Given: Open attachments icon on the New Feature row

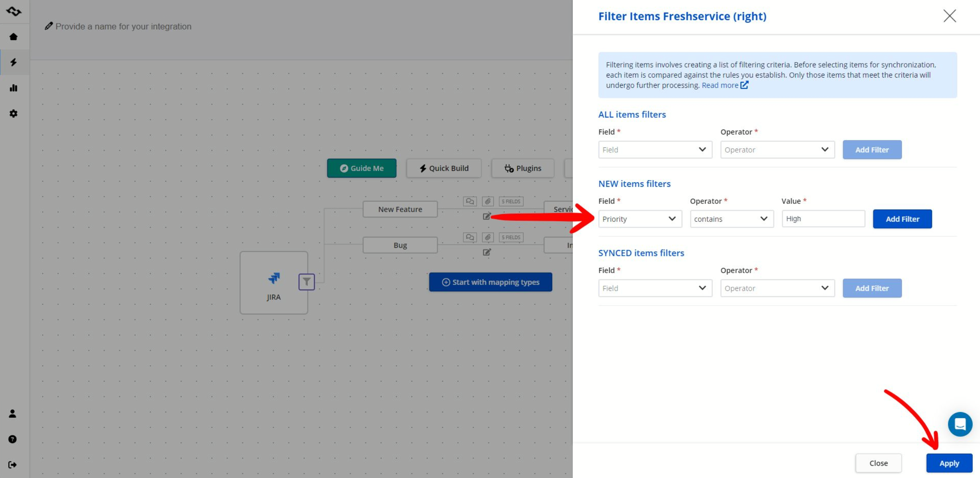Looking at the screenshot, I should coord(488,201).
